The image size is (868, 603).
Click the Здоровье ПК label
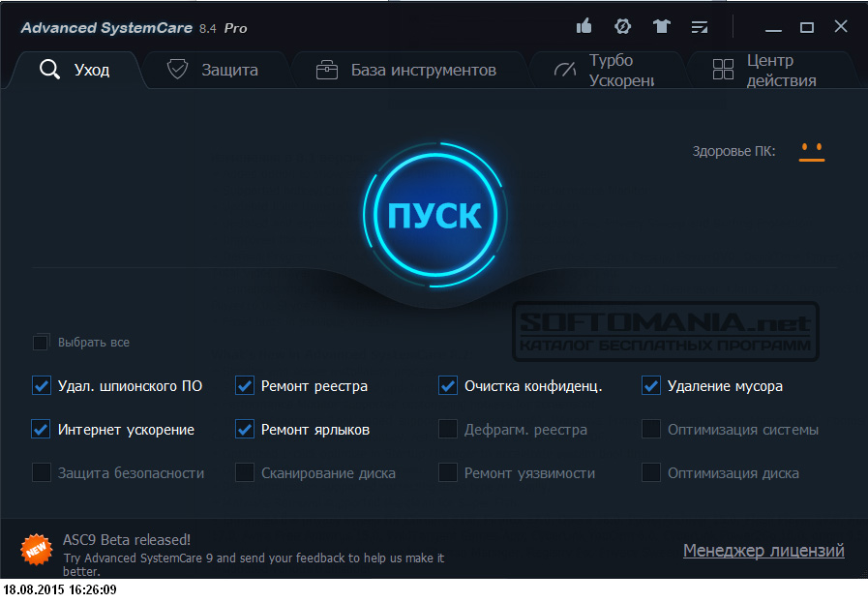pyautogui.click(x=733, y=151)
